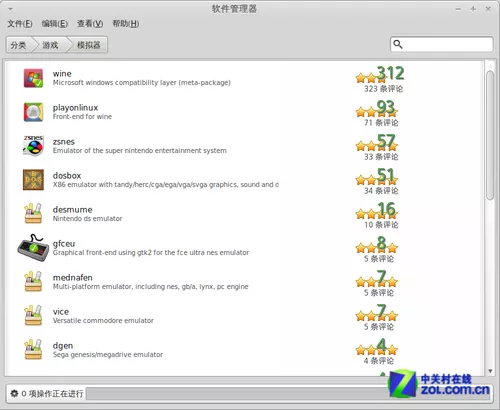The width and height of the screenshot is (500, 410).
Task: Click the dgen package icon
Action: coord(33,350)
